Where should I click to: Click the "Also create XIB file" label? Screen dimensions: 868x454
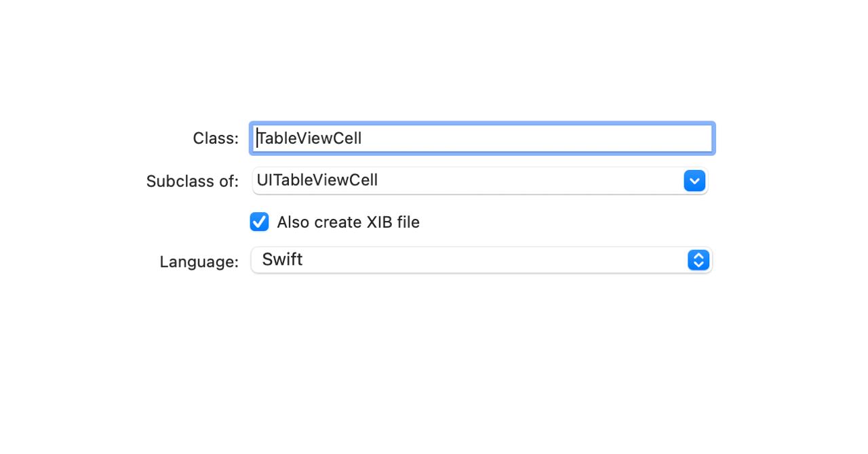(348, 222)
